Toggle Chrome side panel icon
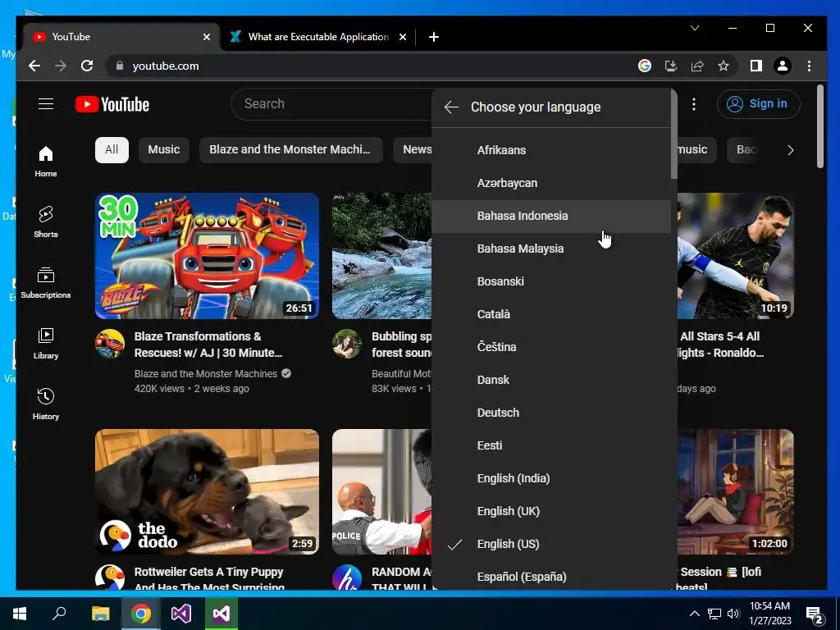 coord(756,66)
